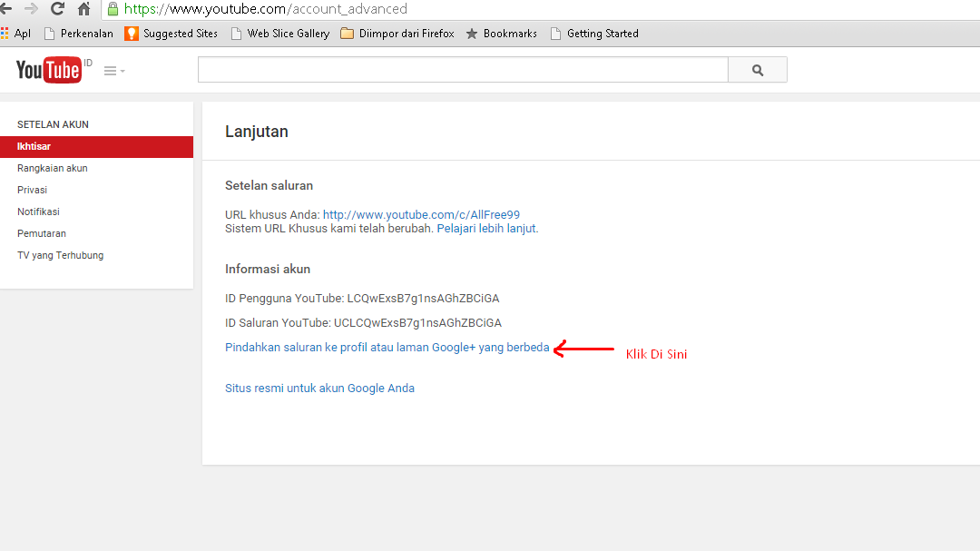This screenshot has height=551, width=980.
Task: Click Pindahkan saluran ke profil Google+ link
Action: 387,347
